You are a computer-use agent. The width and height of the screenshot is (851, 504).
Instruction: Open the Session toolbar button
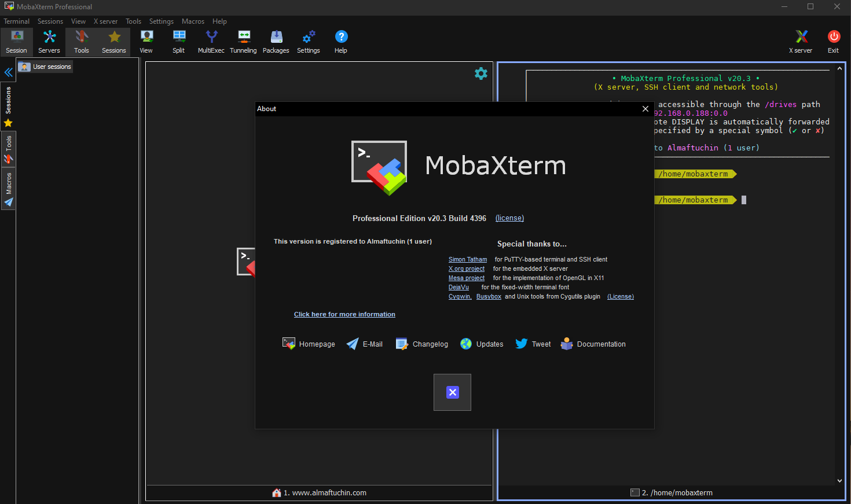click(x=17, y=42)
